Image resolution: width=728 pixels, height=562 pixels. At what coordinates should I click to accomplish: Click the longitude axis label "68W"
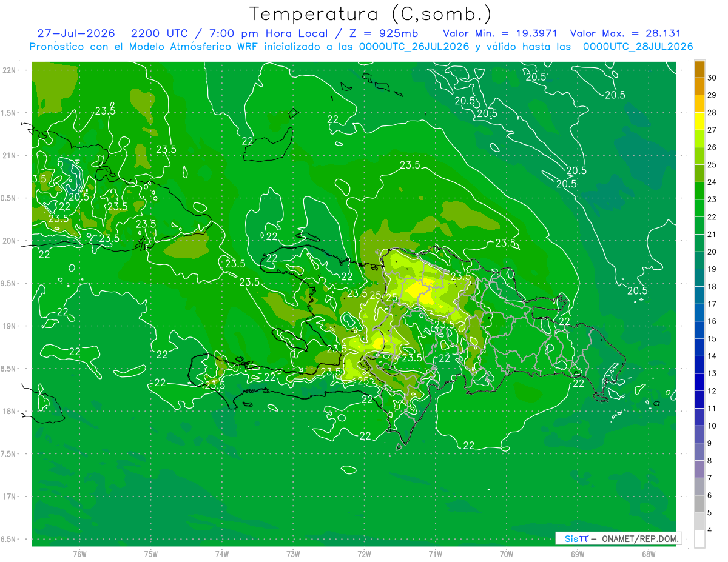[x=649, y=554]
